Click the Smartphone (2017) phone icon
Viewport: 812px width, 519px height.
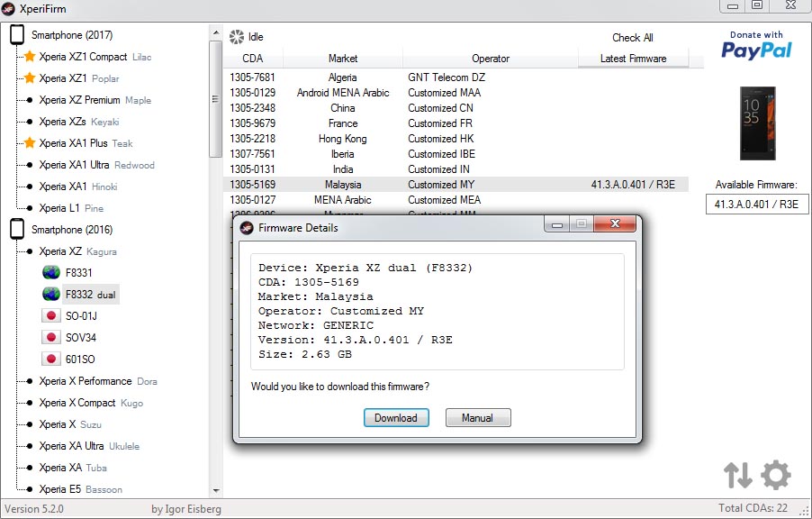pyautogui.click(x=17, y=35)
